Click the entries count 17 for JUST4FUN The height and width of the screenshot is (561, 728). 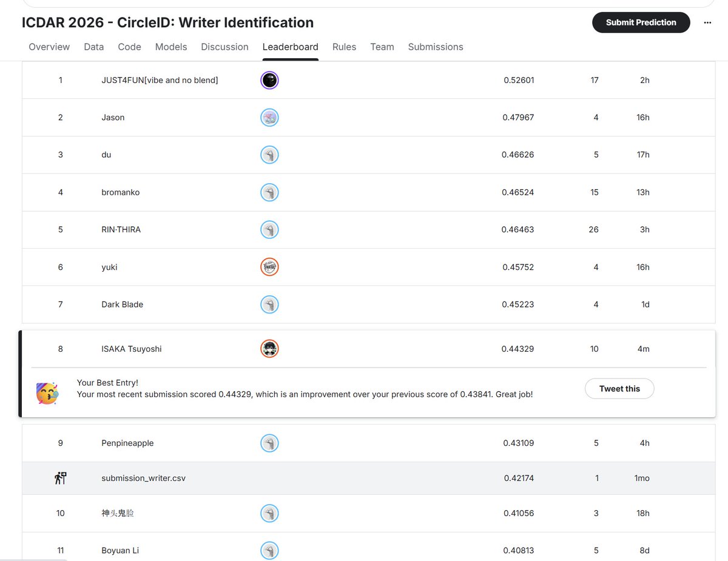click(x=595, y=80)
